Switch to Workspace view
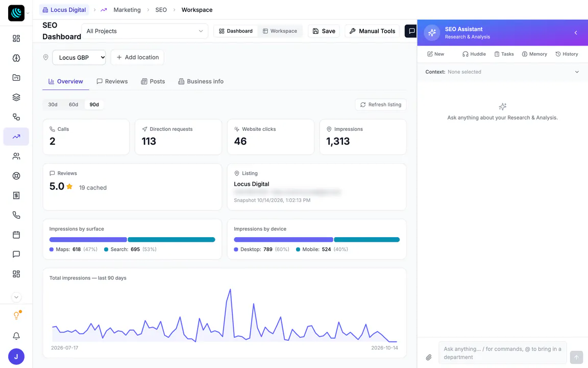This screenshot has width=588, height=368. pos(280,31)
